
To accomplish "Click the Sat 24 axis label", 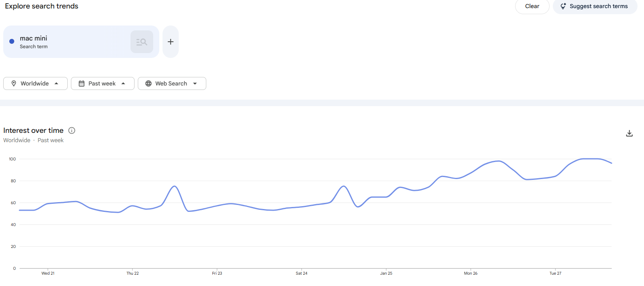I will click(302, 273).
